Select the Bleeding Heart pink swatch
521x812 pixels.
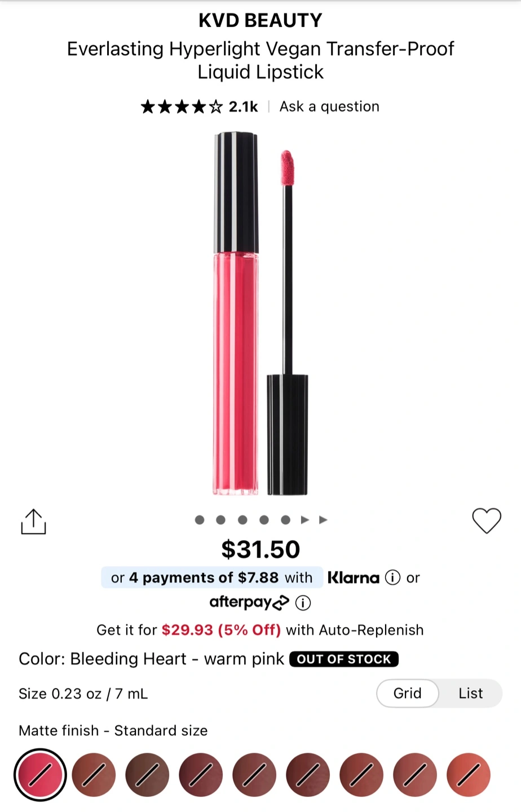(x=40, y=775)
